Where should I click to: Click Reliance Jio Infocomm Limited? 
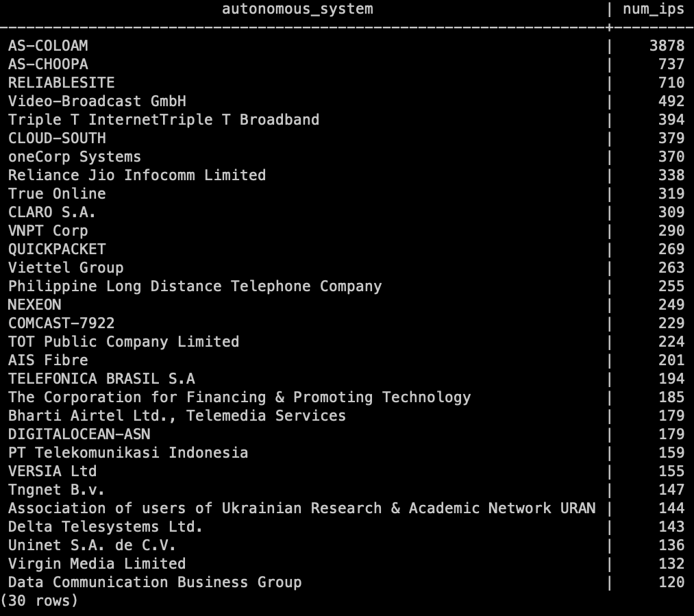point(137,175)
